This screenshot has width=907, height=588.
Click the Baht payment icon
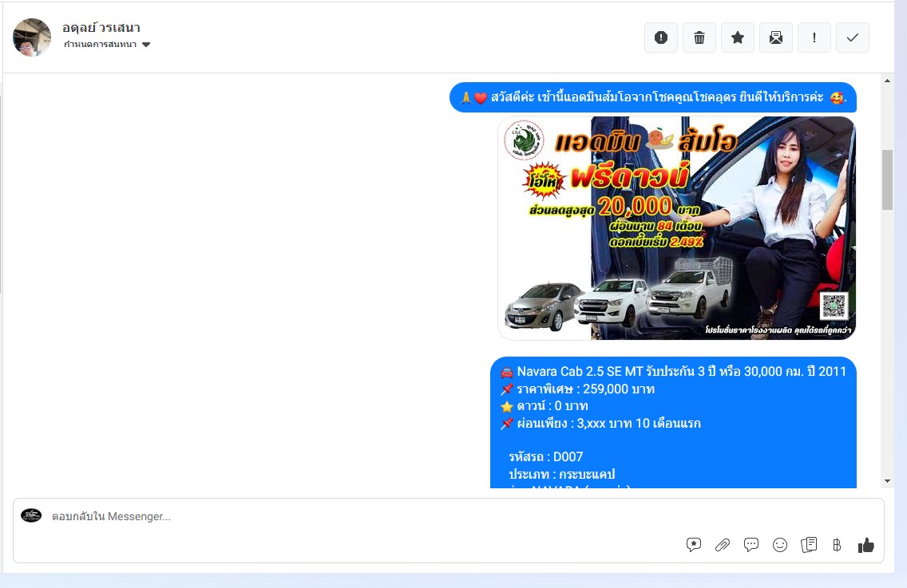click(x=837, y=545)
